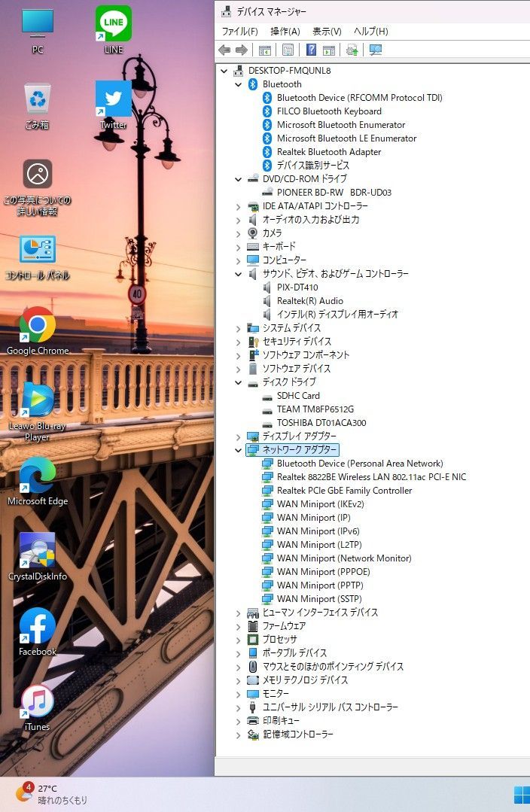Collapse the DVD/CD-ROM ドライブ category
530x812 pixels.
239,179
